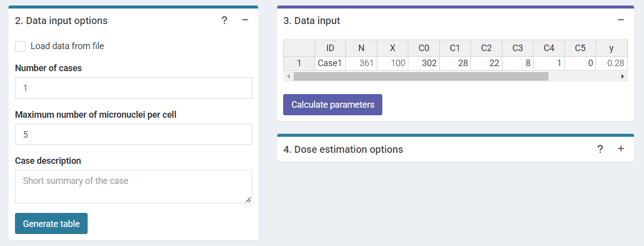The height and width of the screenshot is (246, 644).
Task: Click the '2. Data input options' title
Action: [61, 21]
